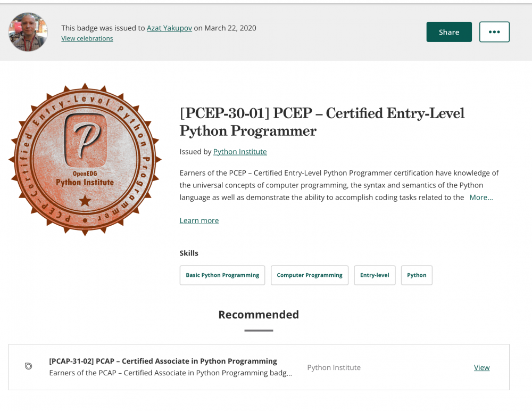The image size is (532, 411).
Task: Click the earner's profile photo
Action: click(28, 32)
